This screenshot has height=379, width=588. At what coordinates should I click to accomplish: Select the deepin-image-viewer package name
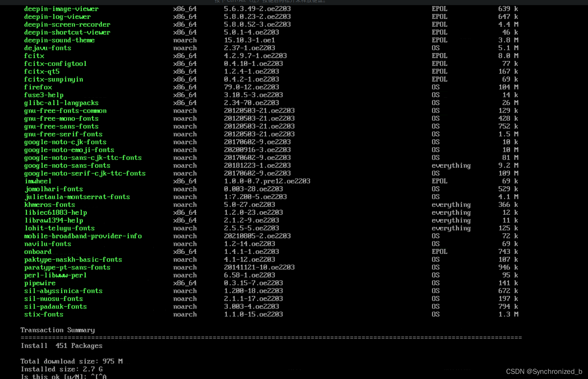[x=61, y=9]
